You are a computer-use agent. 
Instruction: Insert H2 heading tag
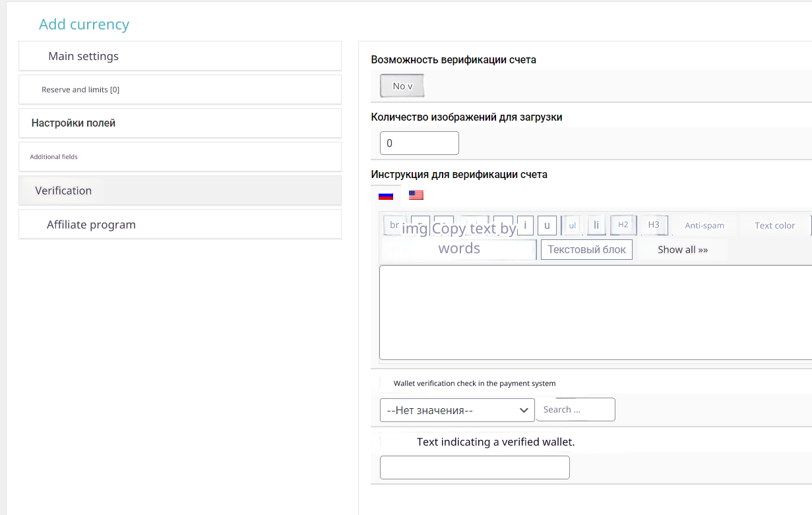[x=623, y=226]
